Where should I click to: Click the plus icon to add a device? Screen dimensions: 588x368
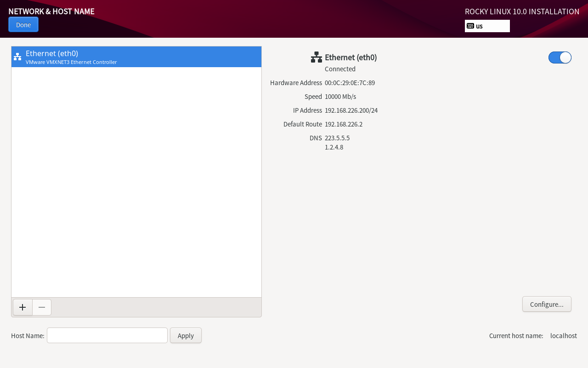(23, 307)
